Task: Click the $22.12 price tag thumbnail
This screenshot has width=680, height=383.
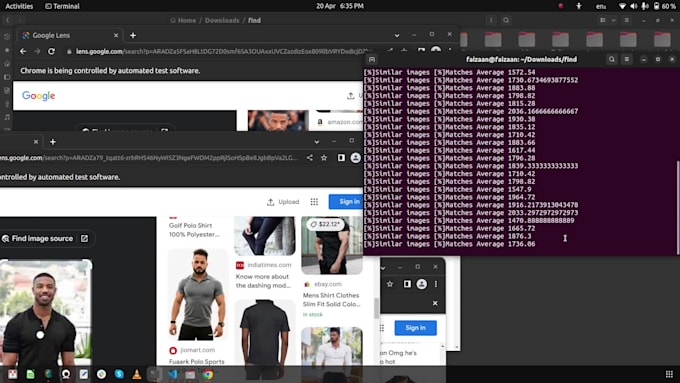Action: [332, 245]
